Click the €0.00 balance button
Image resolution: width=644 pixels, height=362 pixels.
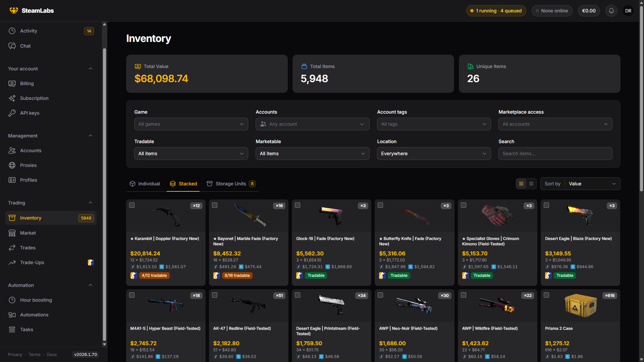(589, 11)
